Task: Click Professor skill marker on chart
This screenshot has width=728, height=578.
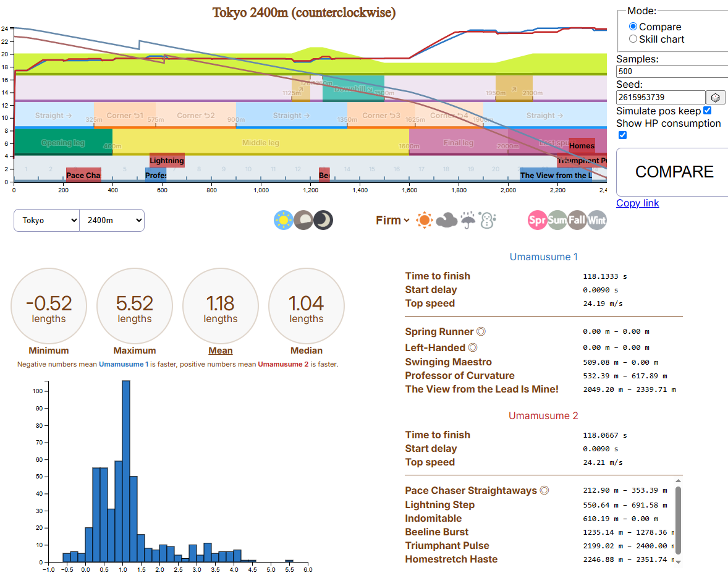Action: point(156,174)
